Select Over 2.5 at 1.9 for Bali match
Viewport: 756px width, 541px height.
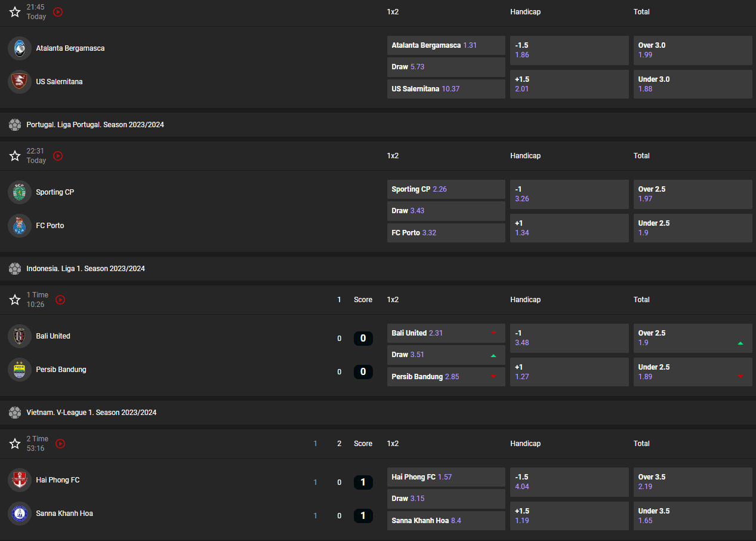(x=693, y=338)
